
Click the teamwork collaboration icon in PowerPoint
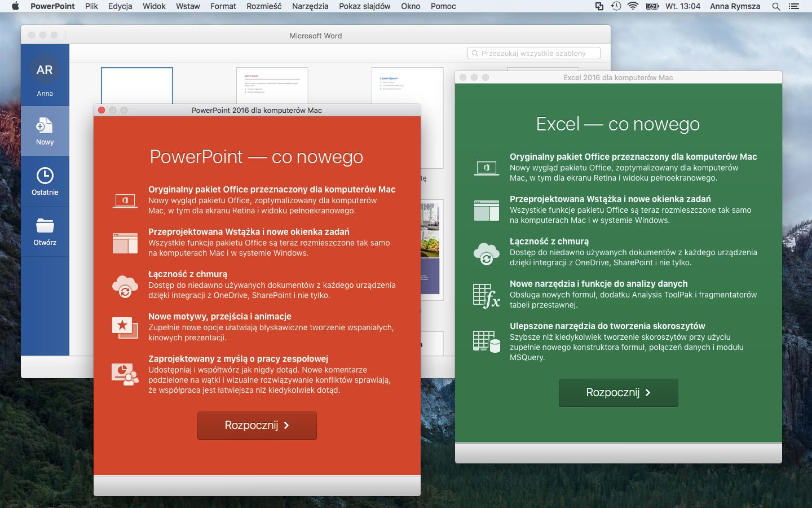pos(125,374)
